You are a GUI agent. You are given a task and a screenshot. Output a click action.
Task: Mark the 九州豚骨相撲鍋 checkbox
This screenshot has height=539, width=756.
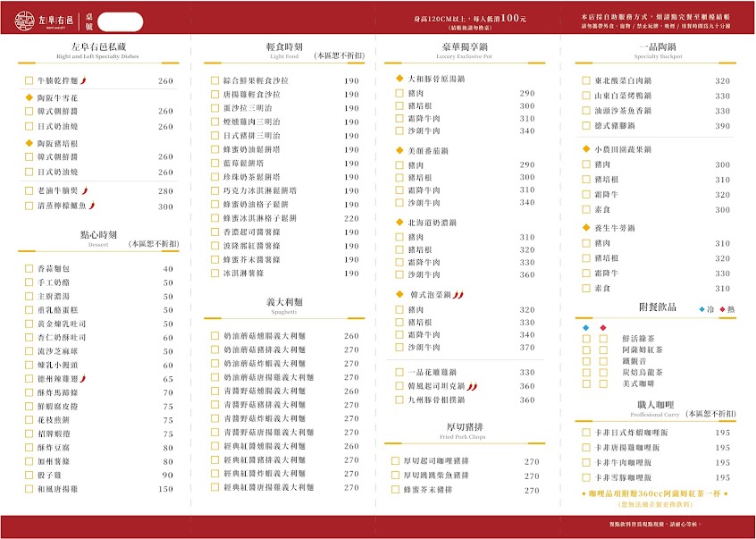[399, 400]
